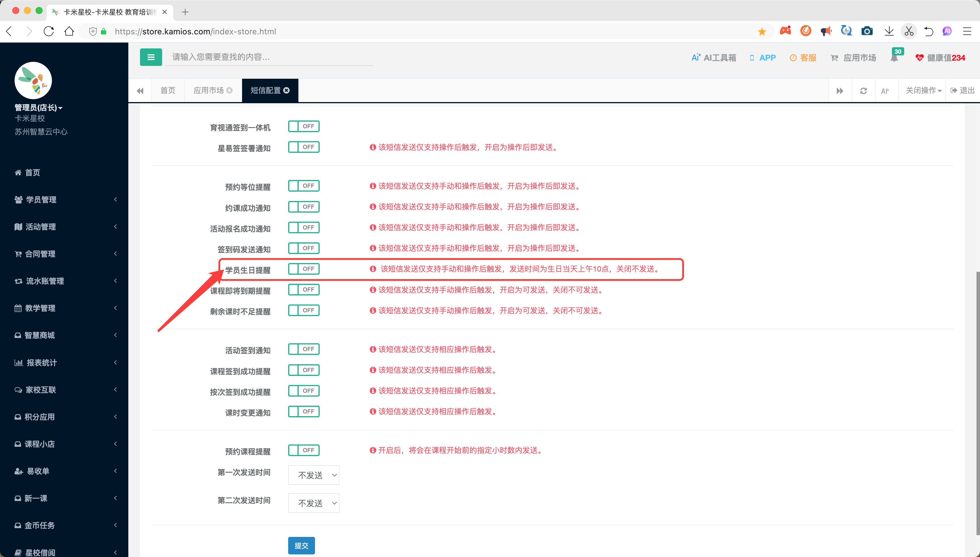The image size is (980, 557).
Task: Toggle 签到码发送通知 switch
Action: 304,248
